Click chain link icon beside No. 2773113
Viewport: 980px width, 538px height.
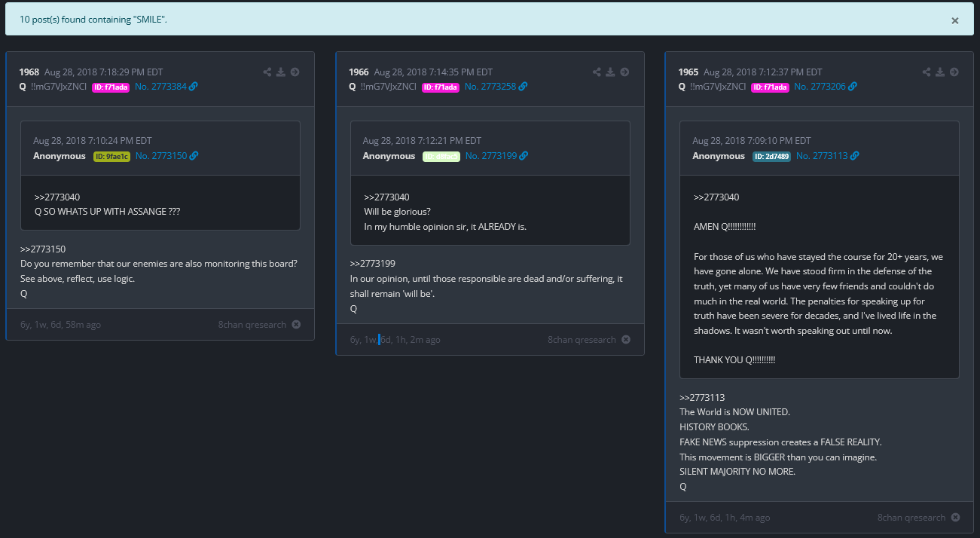(854, 156)
